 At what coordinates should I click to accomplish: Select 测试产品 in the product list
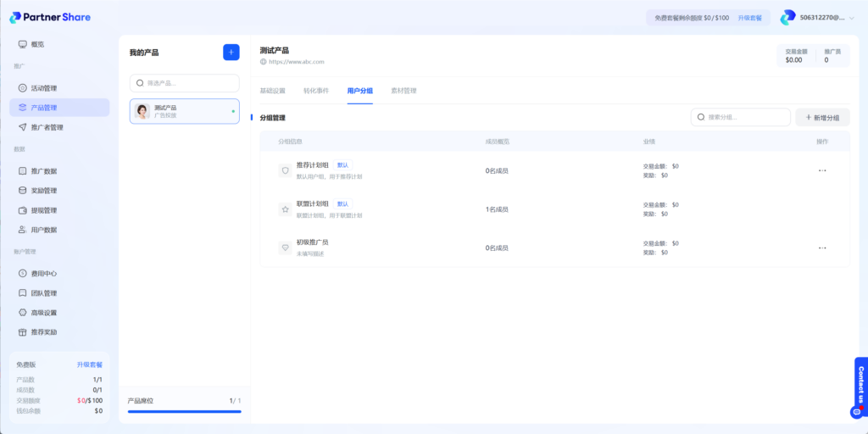(184, 111)
